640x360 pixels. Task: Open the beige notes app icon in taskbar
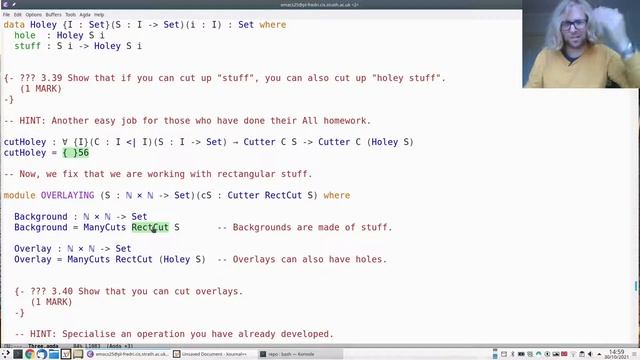(78, 354)
